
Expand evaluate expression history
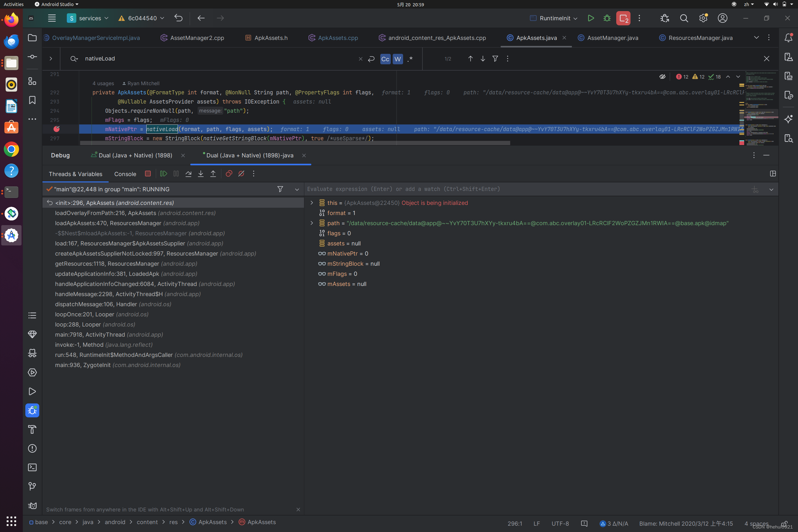(771, 189)
